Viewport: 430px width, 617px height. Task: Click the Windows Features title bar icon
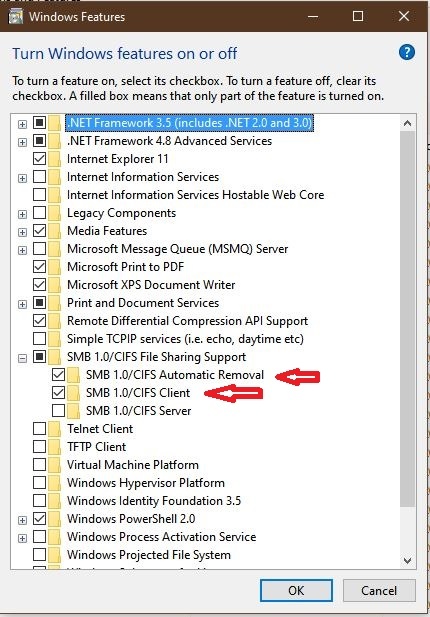click(x=16, y=17)
